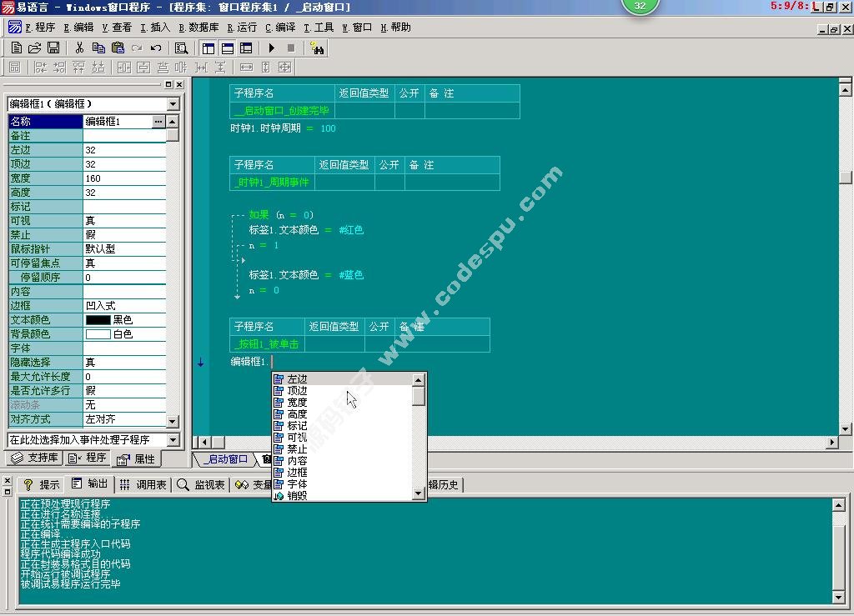Click the code editor horizontal scroll-right arrow

tap(831, 442)
